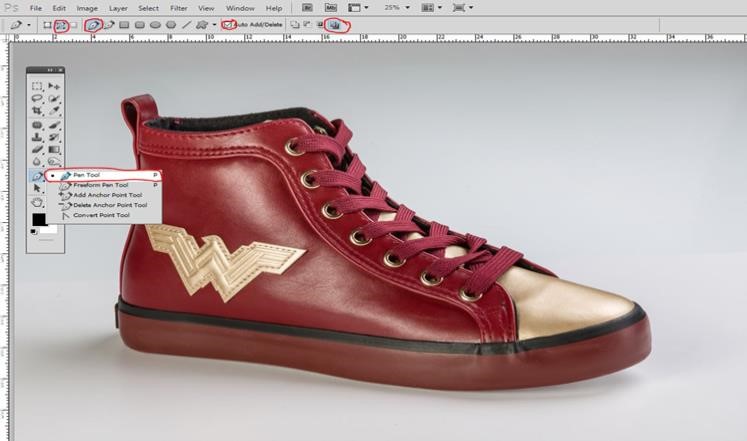Viewport: 747px width, 441px height.
Task: Select the Blur tool
Action: [37, 162]
